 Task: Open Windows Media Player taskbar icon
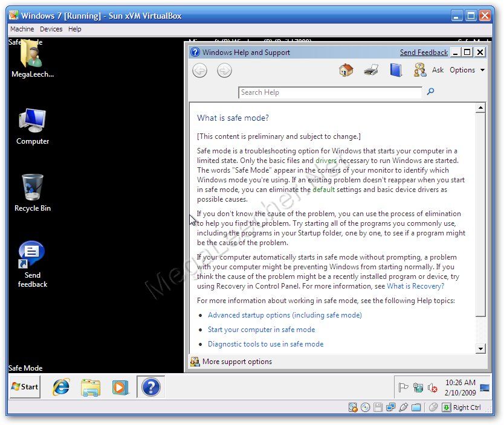[x=120, y=387]
